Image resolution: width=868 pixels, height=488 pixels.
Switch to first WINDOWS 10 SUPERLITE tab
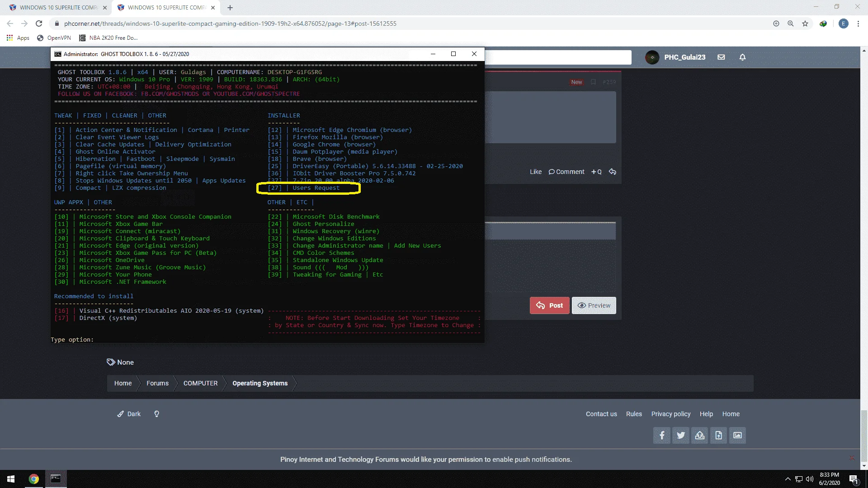tap(58, 8)
